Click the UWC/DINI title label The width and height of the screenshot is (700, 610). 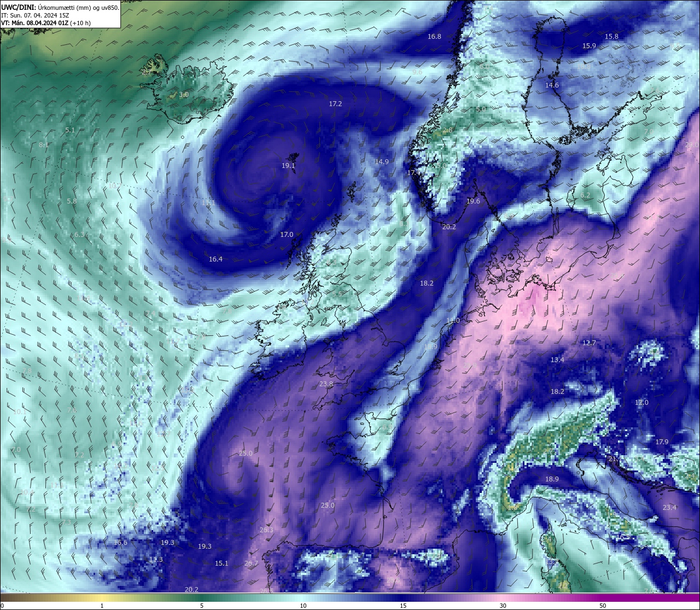click(19, 7)
